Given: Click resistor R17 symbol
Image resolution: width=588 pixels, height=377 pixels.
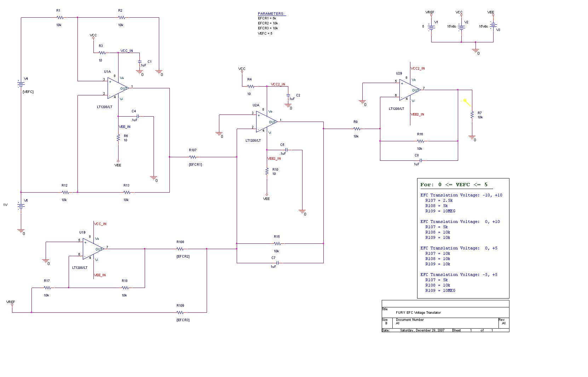Looking at the screenshot, I should [47, 288].
